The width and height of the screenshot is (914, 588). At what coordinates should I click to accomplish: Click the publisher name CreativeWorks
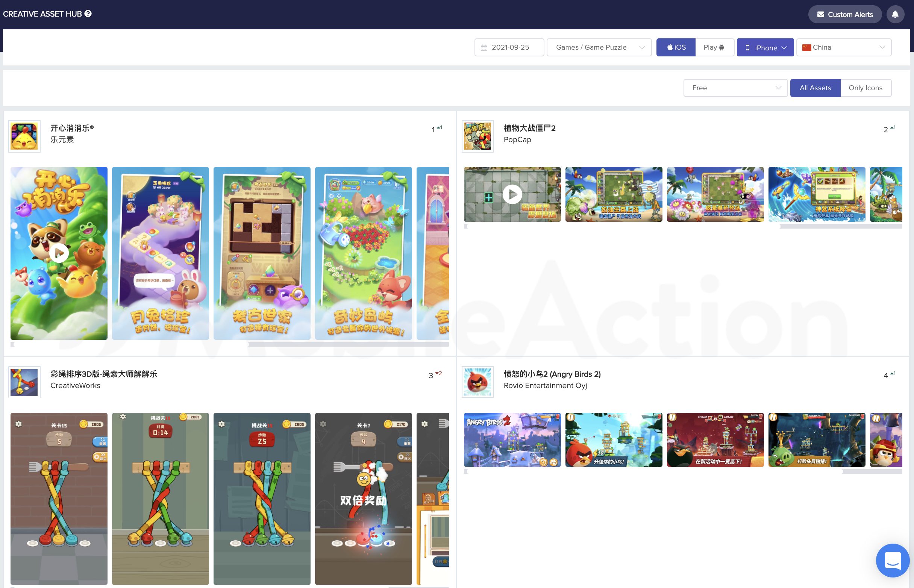[x=75, y=386]
